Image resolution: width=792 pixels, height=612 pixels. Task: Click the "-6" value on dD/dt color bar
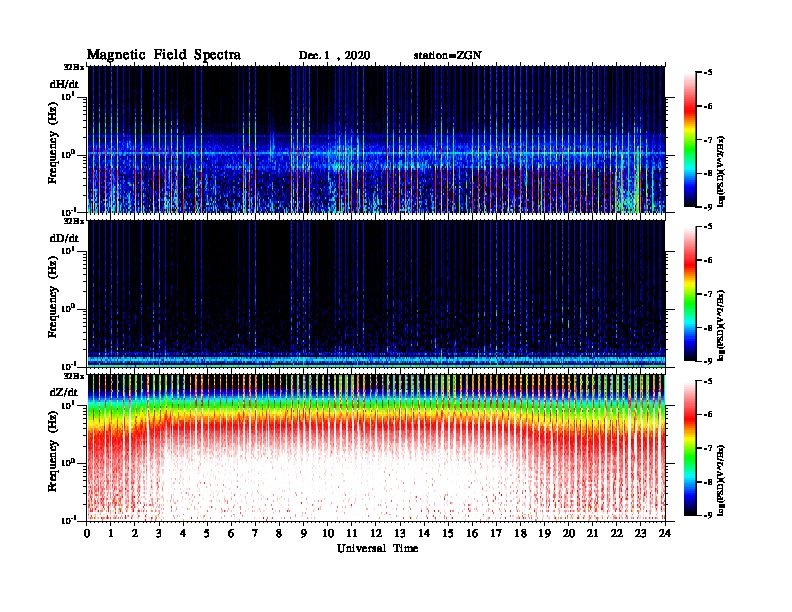click(x=708, y=261)
